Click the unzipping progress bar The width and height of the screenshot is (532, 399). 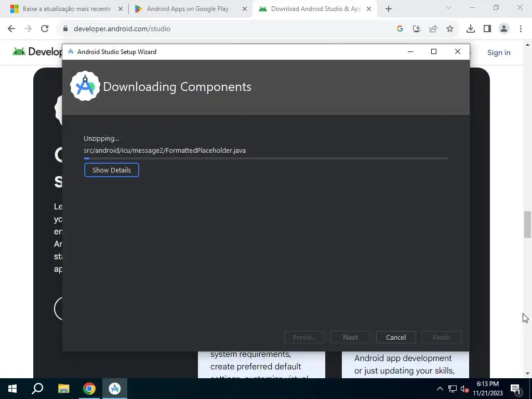[x=265, y=158]
